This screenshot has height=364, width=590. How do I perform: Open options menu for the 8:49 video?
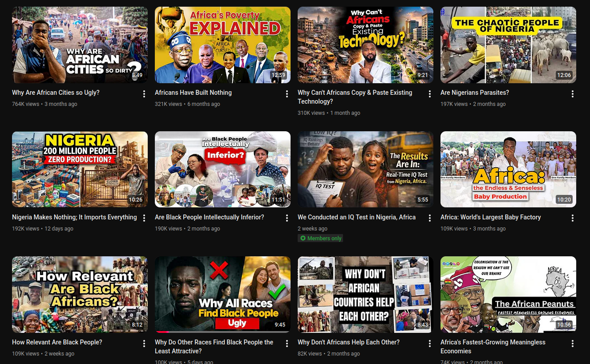144,94
